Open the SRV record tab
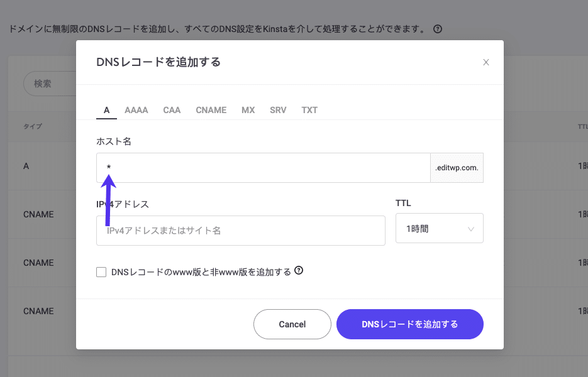The image size is (588, 377). (x=278, y=110)
